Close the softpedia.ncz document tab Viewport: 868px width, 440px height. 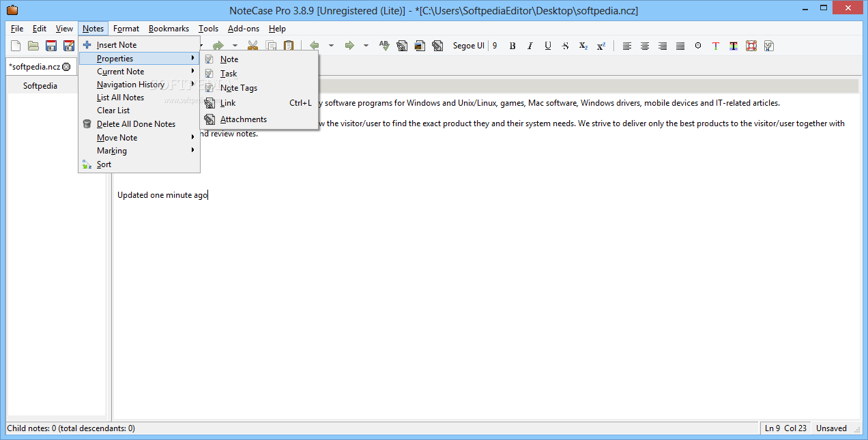pyautogui.click(x=66, y=67)
